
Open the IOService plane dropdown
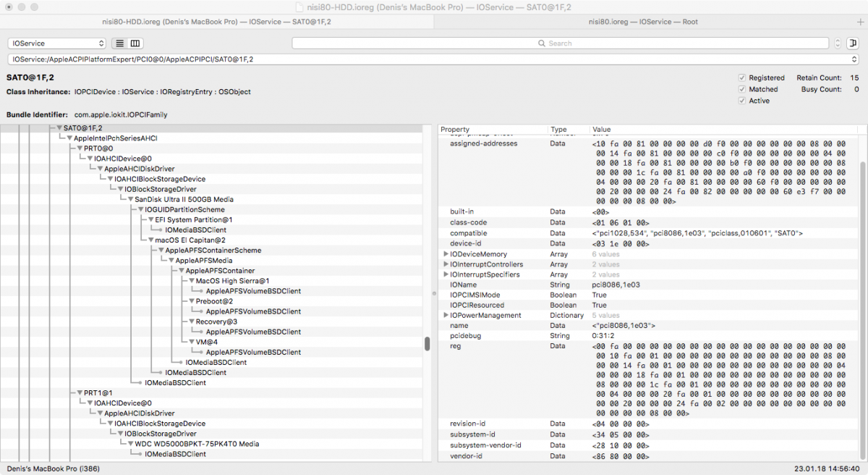tap(57, 43)
